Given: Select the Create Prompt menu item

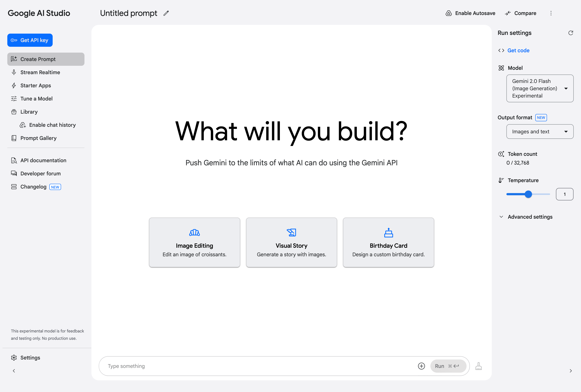Looking at the screenshot, I should point(46,59).
